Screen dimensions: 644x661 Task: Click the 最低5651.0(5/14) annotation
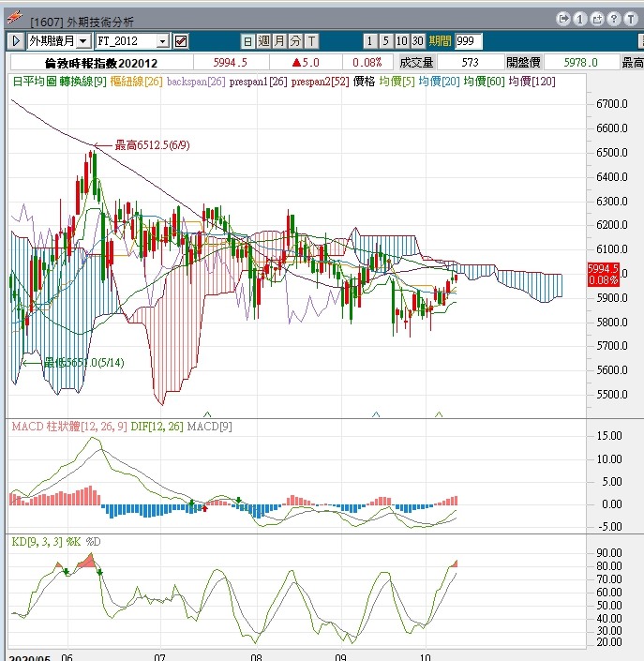pos(84,363)
